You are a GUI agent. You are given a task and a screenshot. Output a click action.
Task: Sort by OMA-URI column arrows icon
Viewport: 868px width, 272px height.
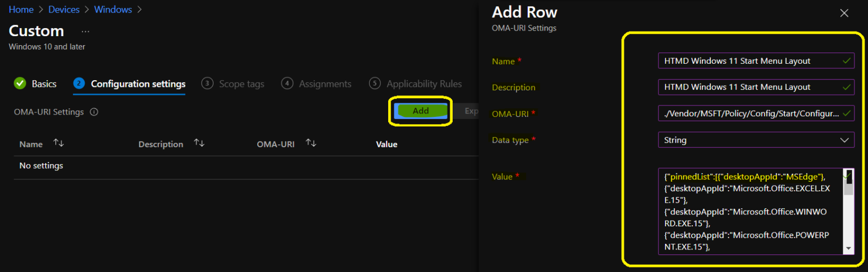[310, 144]
